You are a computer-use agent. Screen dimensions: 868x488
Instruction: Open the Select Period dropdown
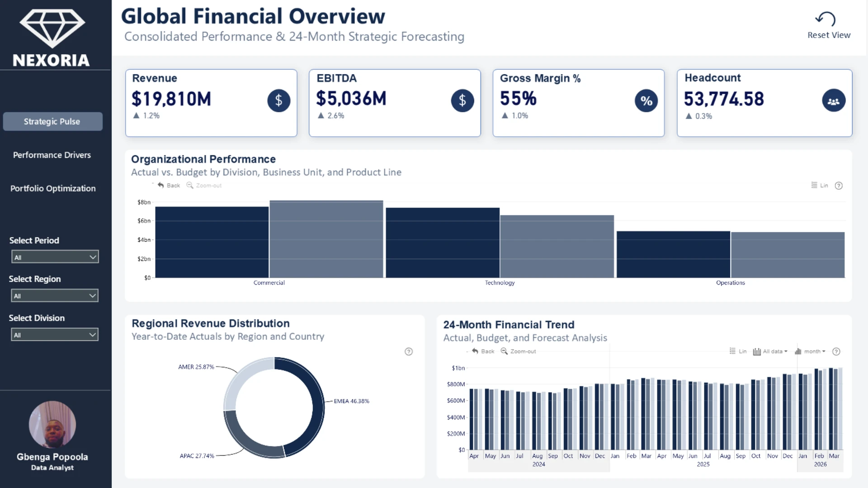pos(55,257)
